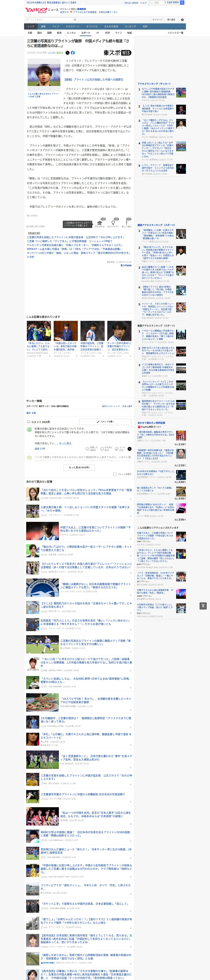The image size is (210, 980).
Task: Click the keyword input field
Action: point(49,19)
